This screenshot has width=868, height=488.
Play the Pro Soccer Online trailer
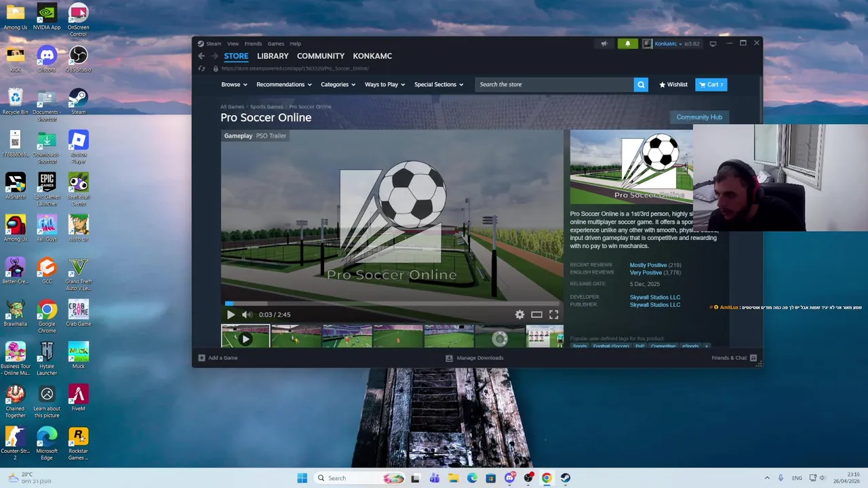[x=231, y=314]
